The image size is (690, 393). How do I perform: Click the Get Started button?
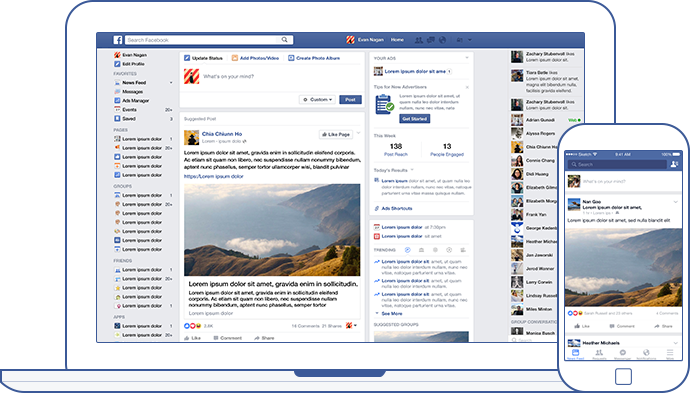click(415, 119)
